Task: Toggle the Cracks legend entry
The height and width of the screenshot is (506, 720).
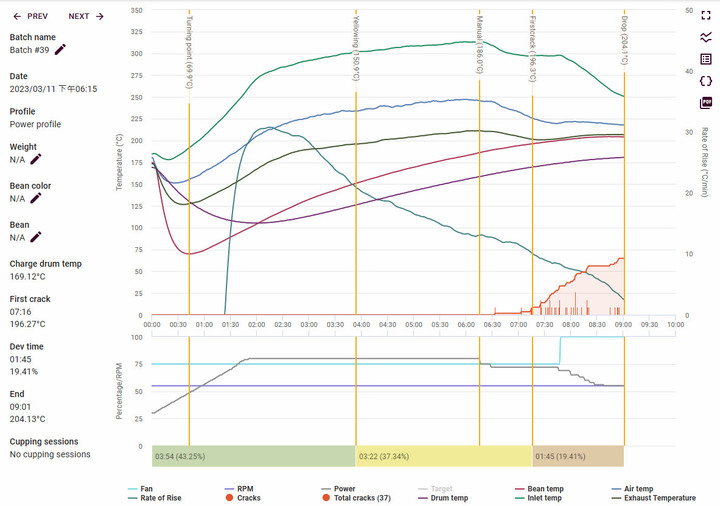Action: (x=243, y=498)
